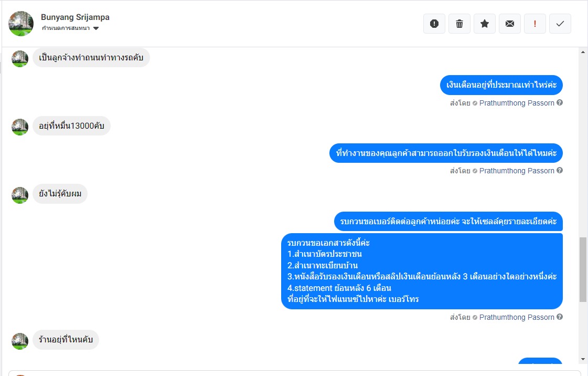Flag conversation with red exclamation icon

[534, 24]
